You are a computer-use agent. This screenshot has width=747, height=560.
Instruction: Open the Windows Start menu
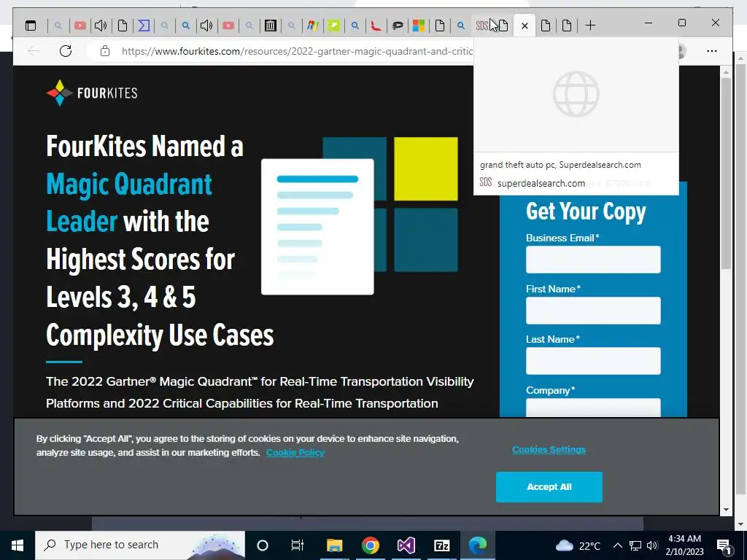click(18, 545)
